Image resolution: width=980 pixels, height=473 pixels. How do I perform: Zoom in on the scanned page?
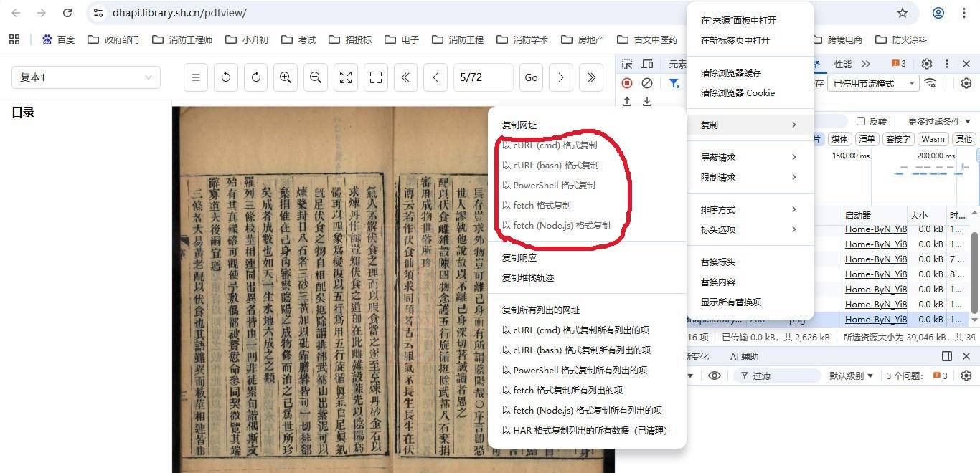point(286,77)
